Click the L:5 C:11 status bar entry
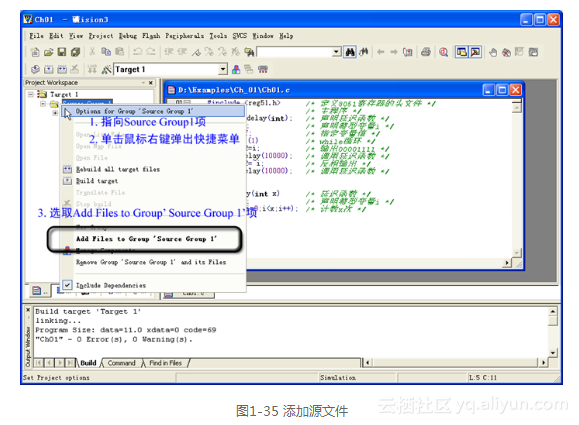This screenshot has width=579, height=425. point(483,377)
